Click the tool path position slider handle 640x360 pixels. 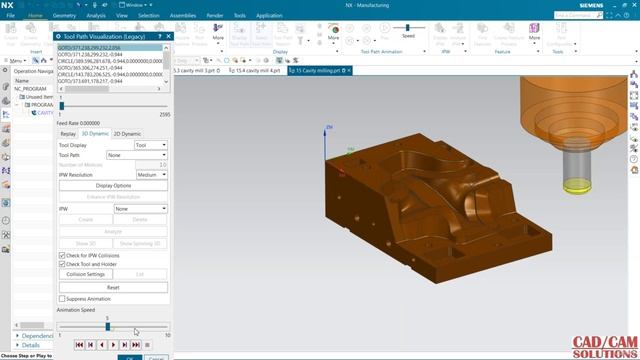[x=62, y=106]
